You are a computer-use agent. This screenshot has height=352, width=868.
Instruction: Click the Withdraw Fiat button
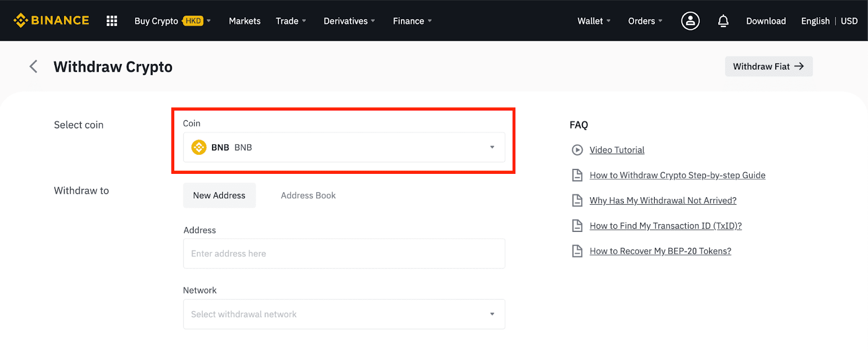tap(769, 66)
